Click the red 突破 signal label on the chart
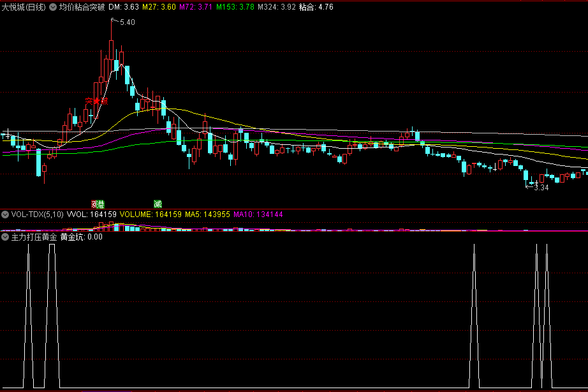 96,101
